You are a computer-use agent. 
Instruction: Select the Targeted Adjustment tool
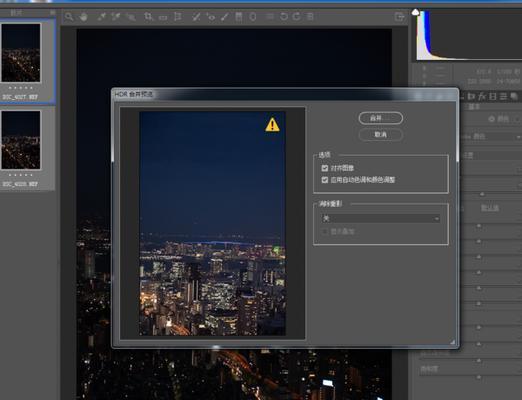[x=131, y=17]
